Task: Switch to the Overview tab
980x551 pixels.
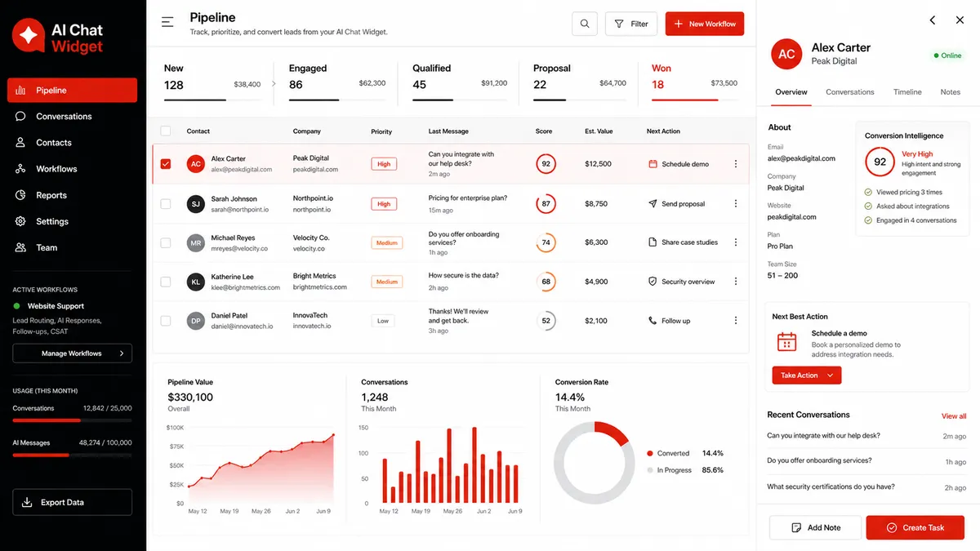Action: (791, 92)
